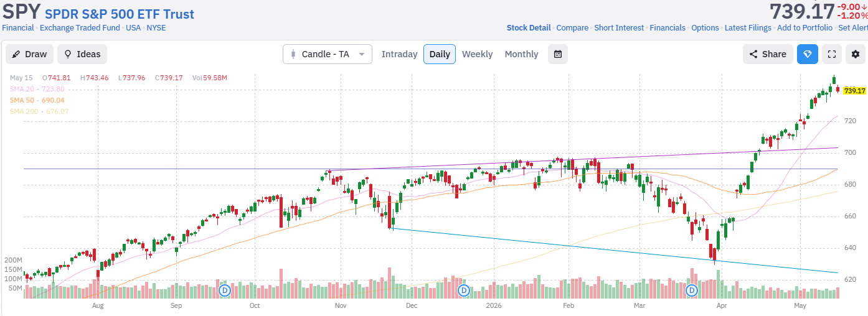Select the Daily timeframe
The image size is (868, 316).
click(440, 54)
